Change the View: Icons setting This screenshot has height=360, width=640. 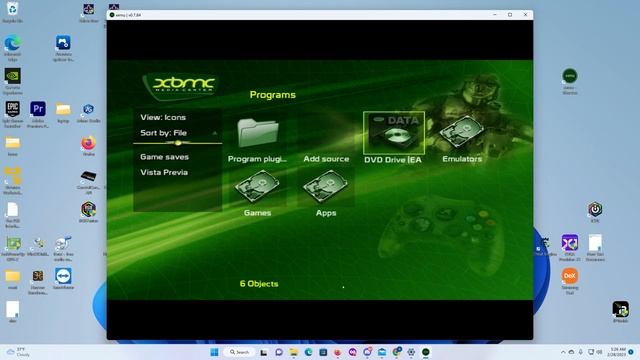pos(163,118)
